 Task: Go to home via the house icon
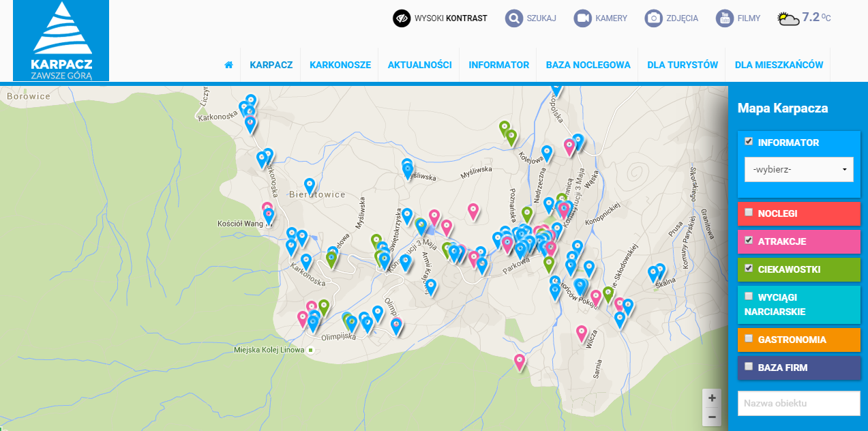coord(228,65)
